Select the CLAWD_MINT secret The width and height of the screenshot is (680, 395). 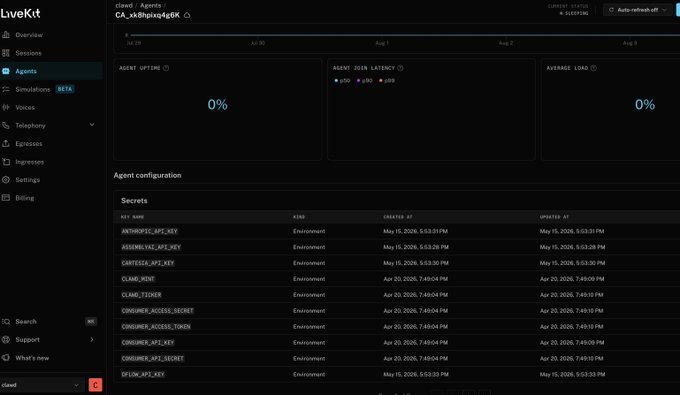pos(138,279)
